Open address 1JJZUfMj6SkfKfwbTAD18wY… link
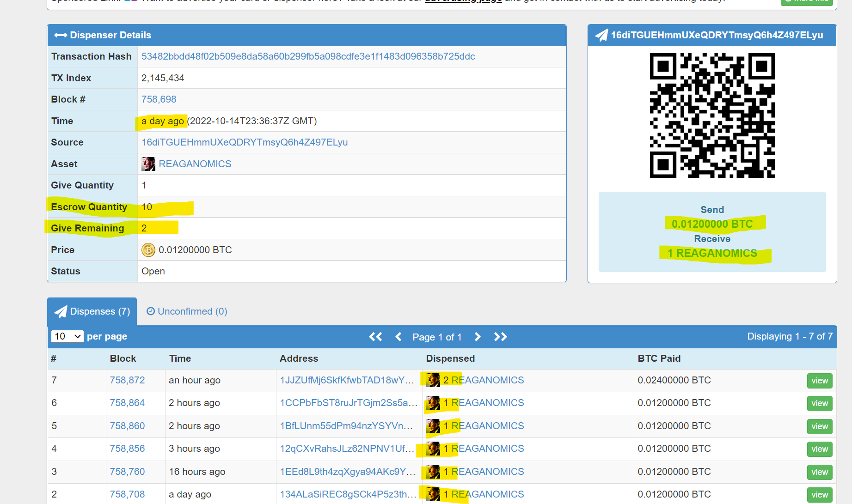Viewport: 852px width, 504px height. tap(347, 380)
